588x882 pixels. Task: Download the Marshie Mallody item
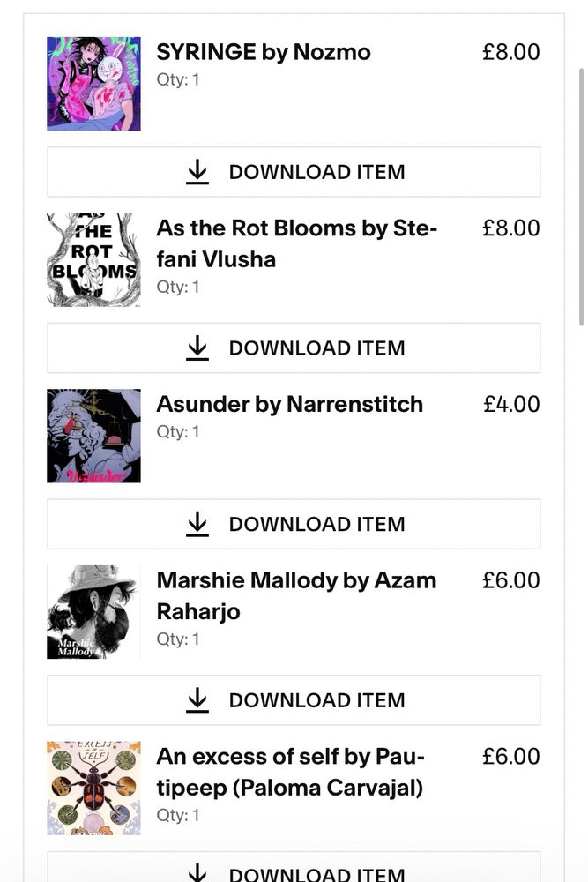click(294, 700)
